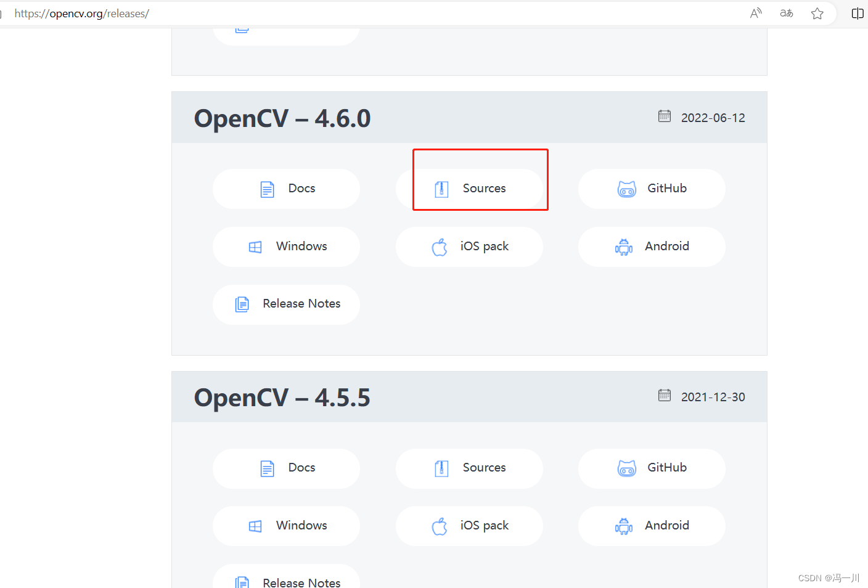Open GitHub link for OpenCV 4.6.0
Viewport: 868px width, 588px height.
(652, 189)
